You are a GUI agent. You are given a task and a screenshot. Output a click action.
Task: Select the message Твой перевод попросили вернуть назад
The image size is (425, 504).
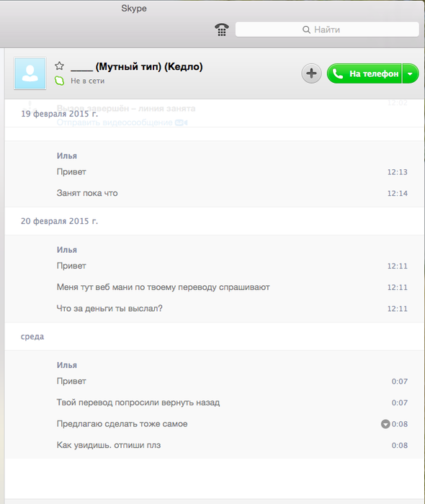click(138, 402)
